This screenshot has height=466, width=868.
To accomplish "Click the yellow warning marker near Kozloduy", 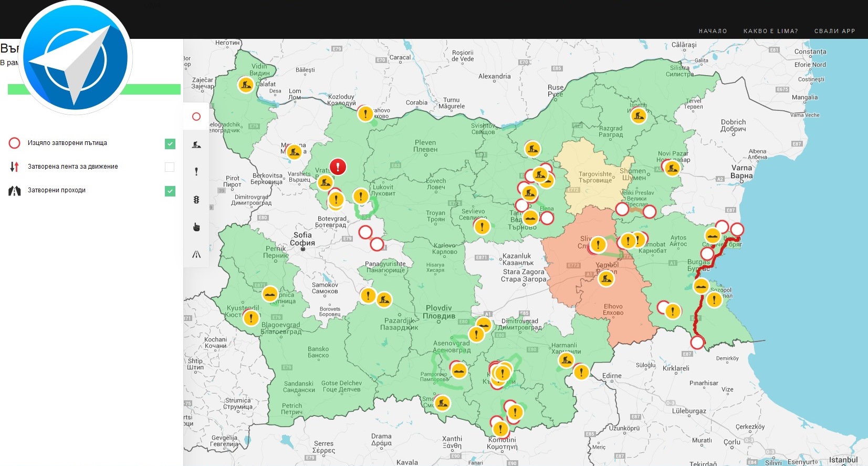I will [x=365, y=113].
